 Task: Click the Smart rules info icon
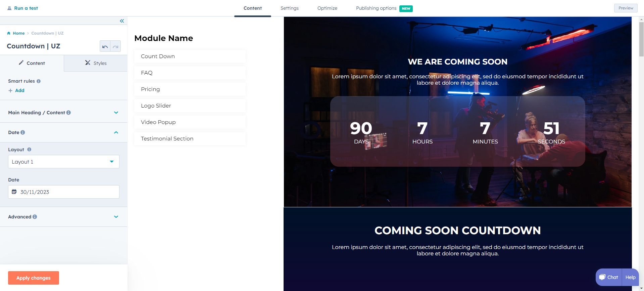click(x=39, y=81)
